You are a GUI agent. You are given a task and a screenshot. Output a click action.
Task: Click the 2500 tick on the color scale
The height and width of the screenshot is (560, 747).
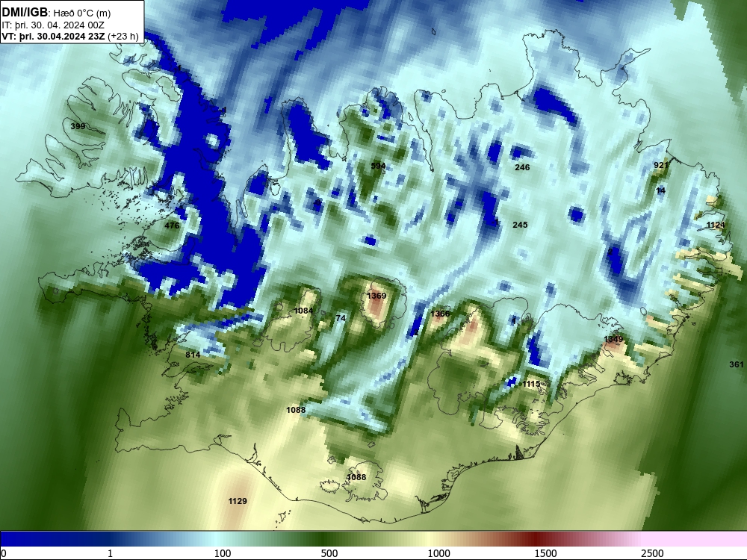tap(652, 553)
